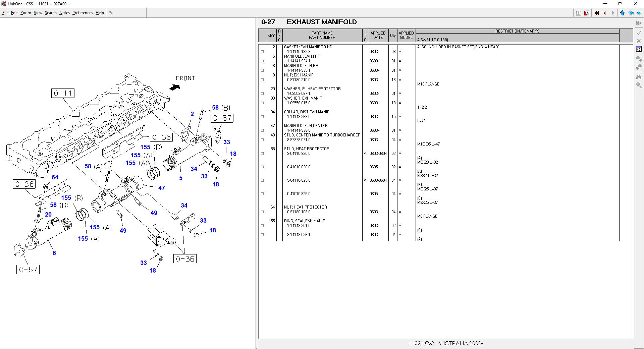Open the Notes menu
The height and width of the screenshot is (349, 644).
[x=64, y=13]
